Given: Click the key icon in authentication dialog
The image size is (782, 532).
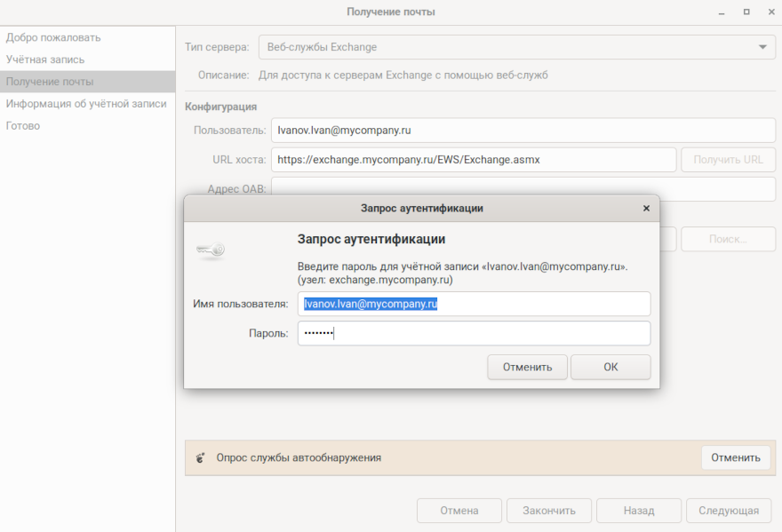Looking at the screenshot, I should [211, 251].
